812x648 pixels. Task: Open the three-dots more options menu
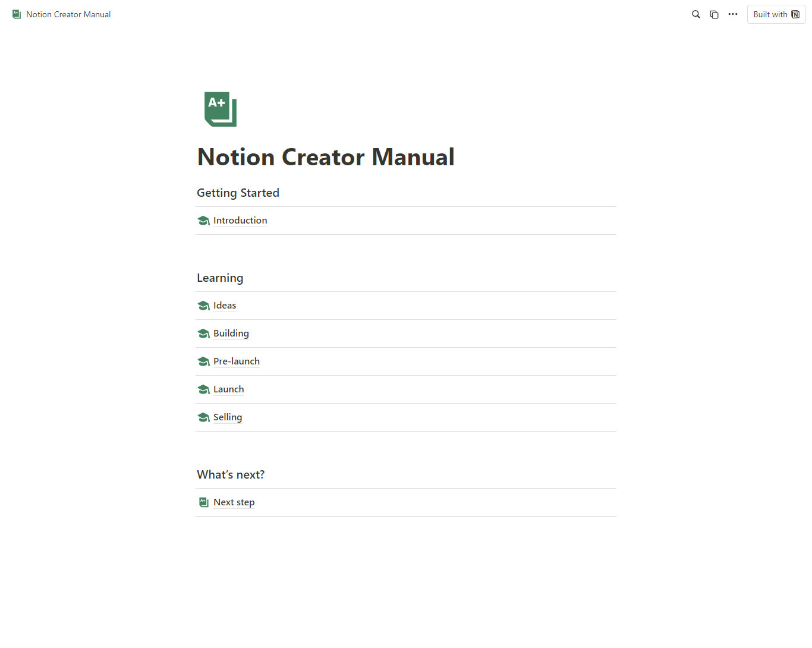point(732,14)
